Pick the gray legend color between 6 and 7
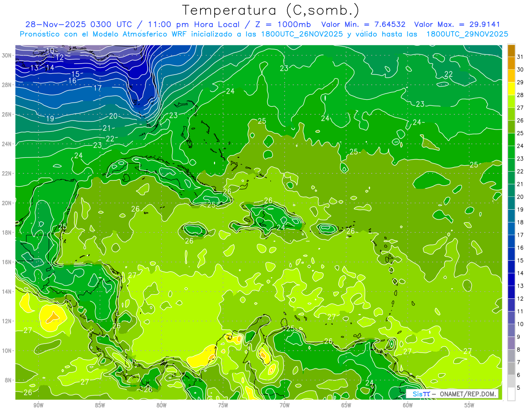 tap(511, 368)
